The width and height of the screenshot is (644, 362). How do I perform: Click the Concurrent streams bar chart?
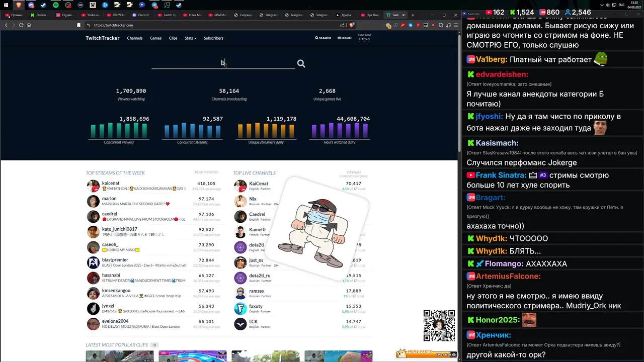tap(192, 130)
